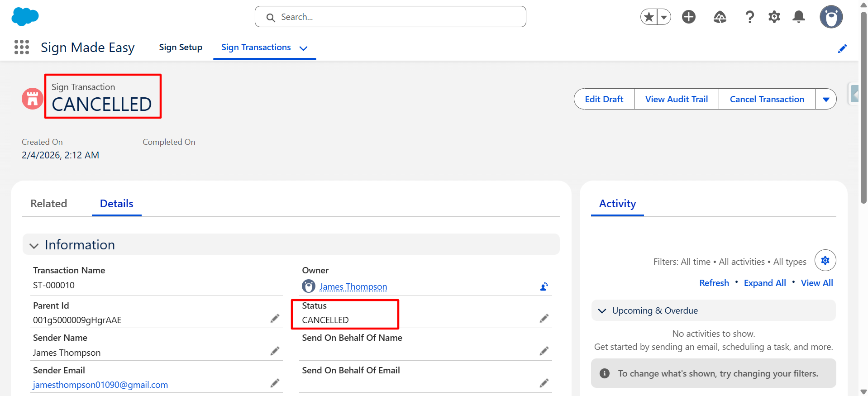868x396 pixels.
Task: Open the global create plus icon
Action: pos(688,17)
